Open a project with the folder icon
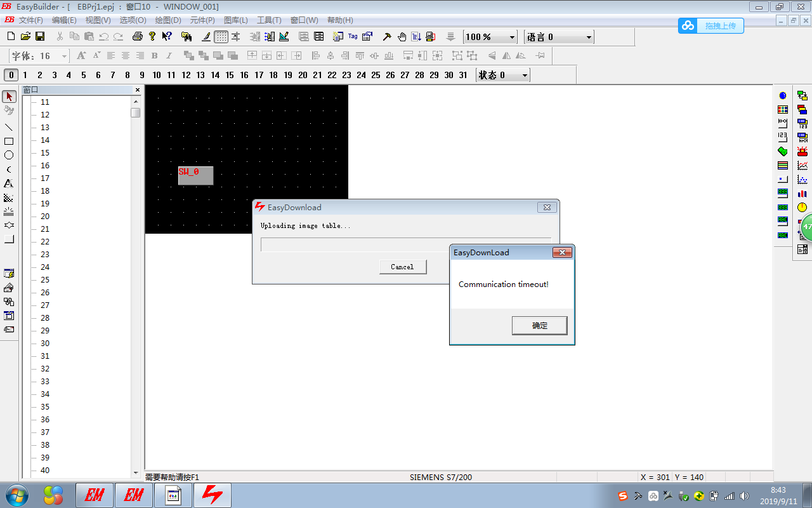This screenshot has width=812, height=508. 25,37
